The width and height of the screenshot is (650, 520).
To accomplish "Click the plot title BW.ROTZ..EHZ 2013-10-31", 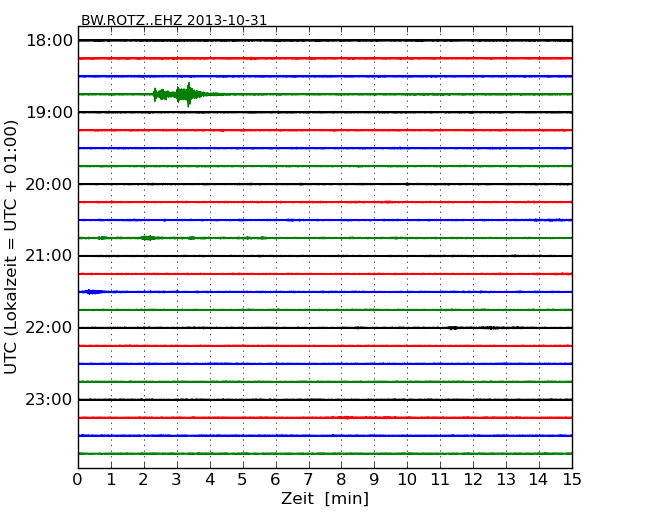I will tap(174, 20).
